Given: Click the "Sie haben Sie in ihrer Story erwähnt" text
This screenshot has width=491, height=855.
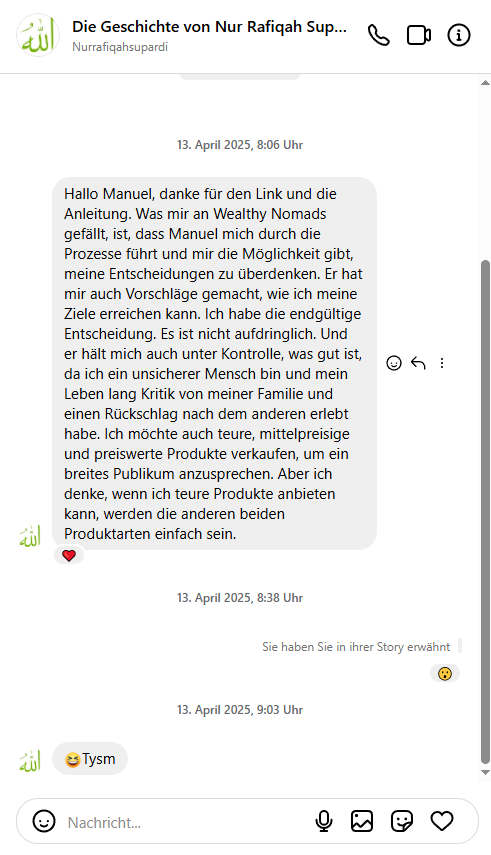Looking at the screenshot, I should pyautogui.click(x=356, y=647).
